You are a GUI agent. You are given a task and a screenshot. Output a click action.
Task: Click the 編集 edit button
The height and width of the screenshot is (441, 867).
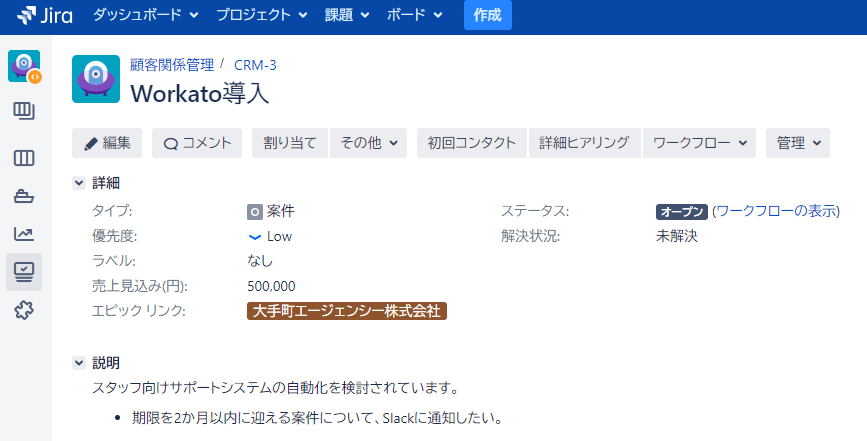pyautogui.click(x=107, y=143)
